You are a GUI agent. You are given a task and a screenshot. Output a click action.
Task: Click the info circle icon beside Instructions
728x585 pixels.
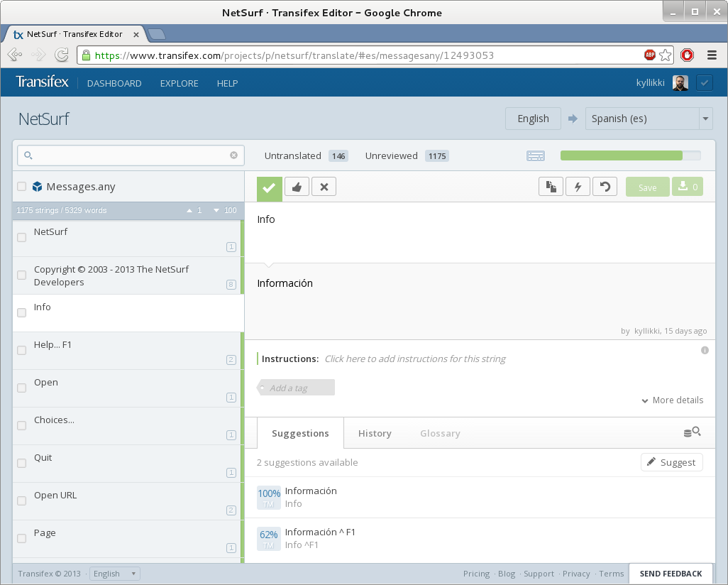click(705, 350)
